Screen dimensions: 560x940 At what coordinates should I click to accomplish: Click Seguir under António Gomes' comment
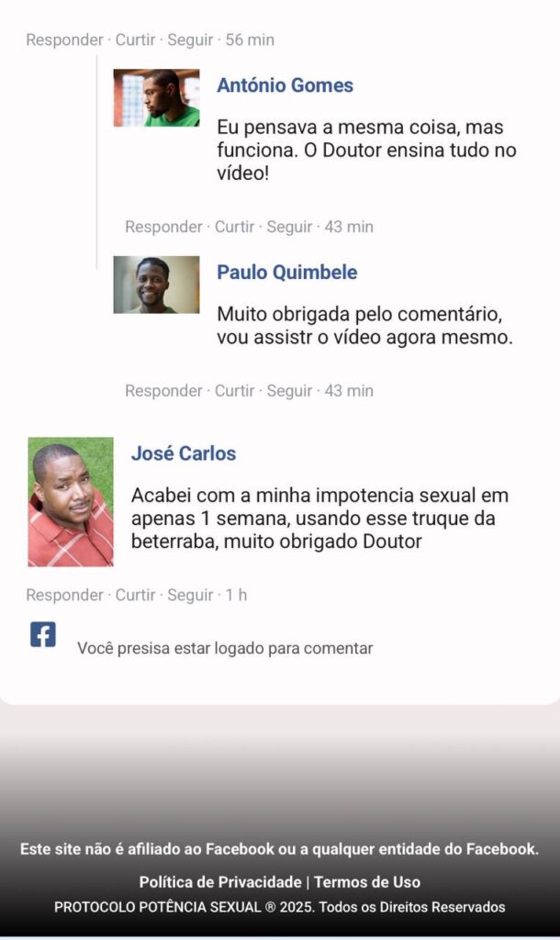tap(289, 227)
